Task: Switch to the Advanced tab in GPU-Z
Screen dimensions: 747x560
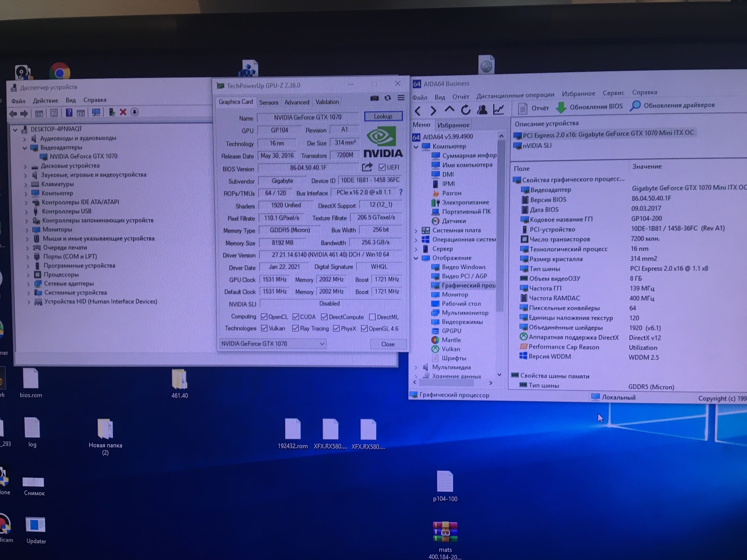Action: click(297, 102)
